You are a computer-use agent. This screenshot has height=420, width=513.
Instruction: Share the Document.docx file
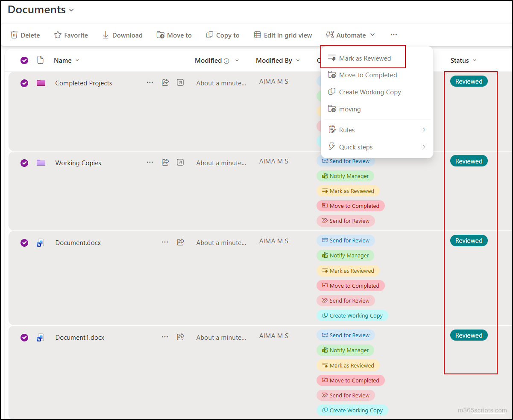click(x=180, y=242)
